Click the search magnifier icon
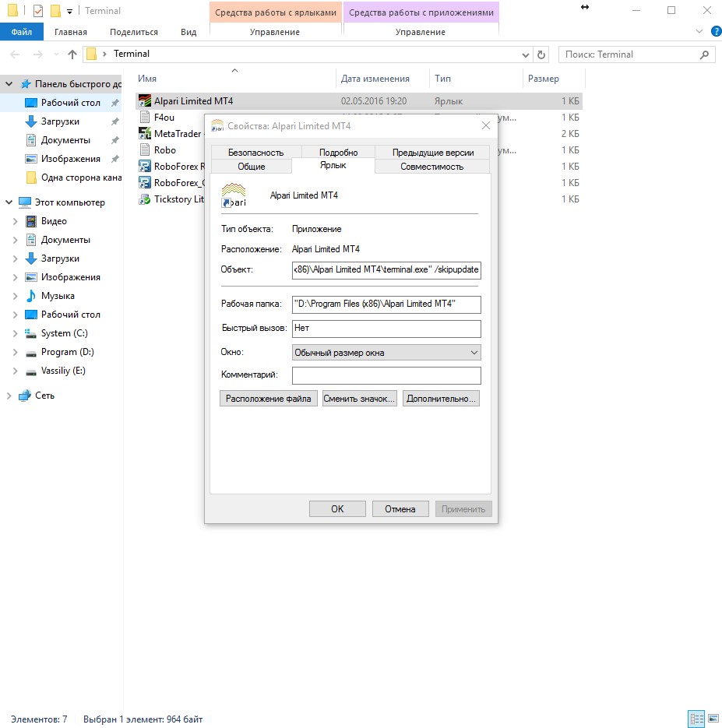 [x=704, y=55]
